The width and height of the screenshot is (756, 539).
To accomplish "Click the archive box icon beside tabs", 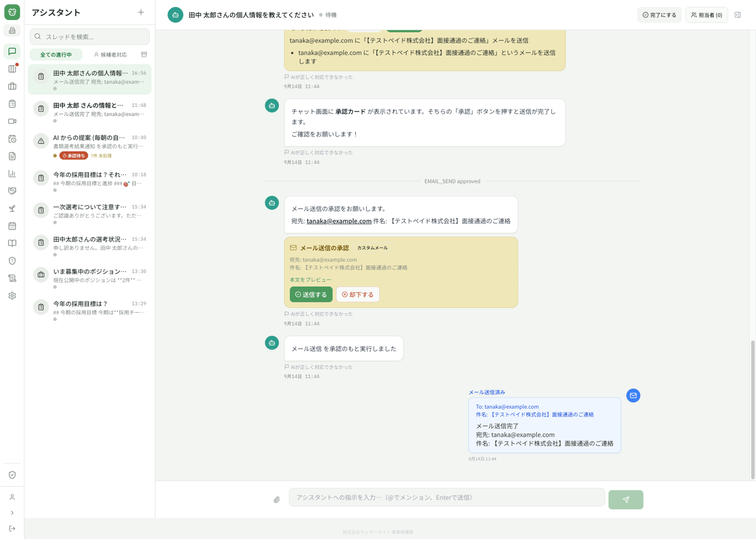I will (x=144, y=54).
